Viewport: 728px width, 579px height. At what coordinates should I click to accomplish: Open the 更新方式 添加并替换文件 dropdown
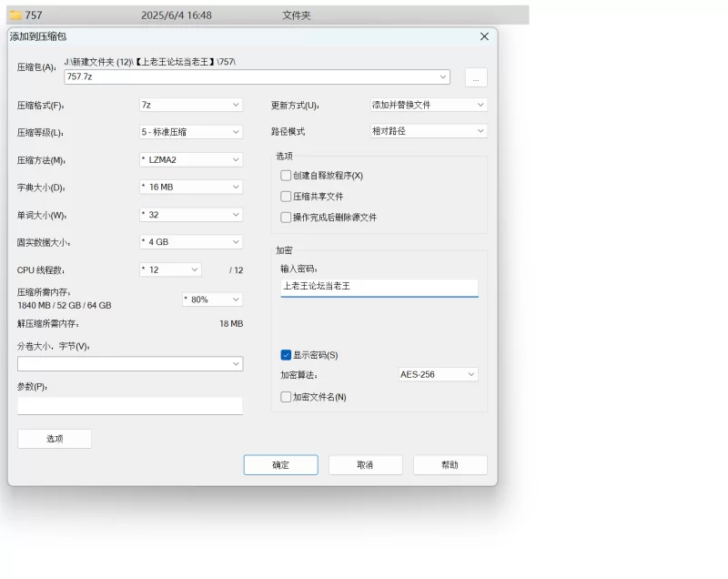(x=429, y=105)
